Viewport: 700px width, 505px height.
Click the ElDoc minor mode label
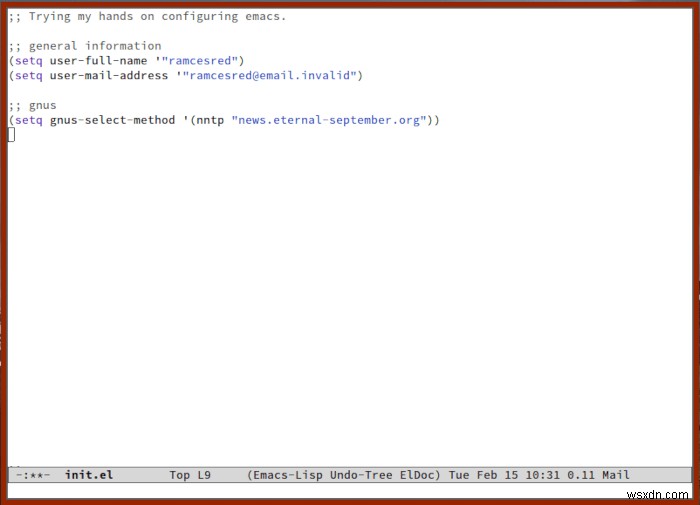click(x=417, y=475)
